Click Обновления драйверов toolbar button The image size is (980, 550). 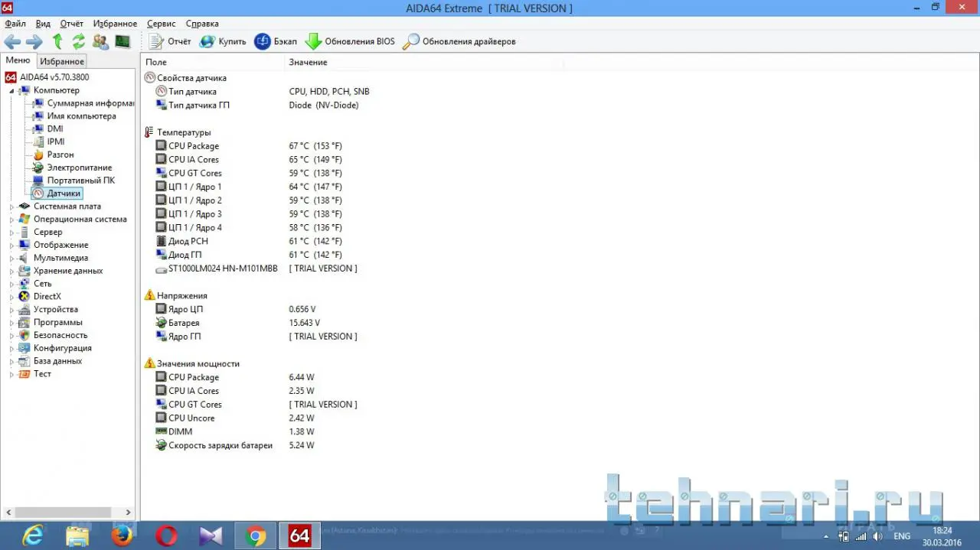pos(459,41)
